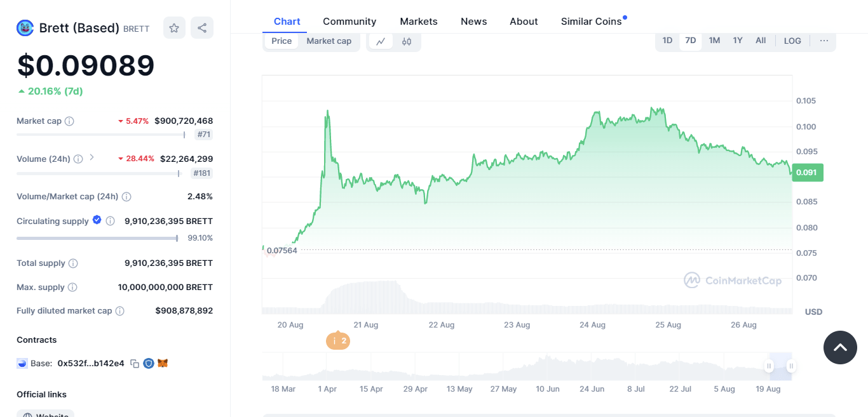The height and width of the screenshot is (417, 868).
Task: Click the fully diluted value $908,878,892
Action: (184, 311)
